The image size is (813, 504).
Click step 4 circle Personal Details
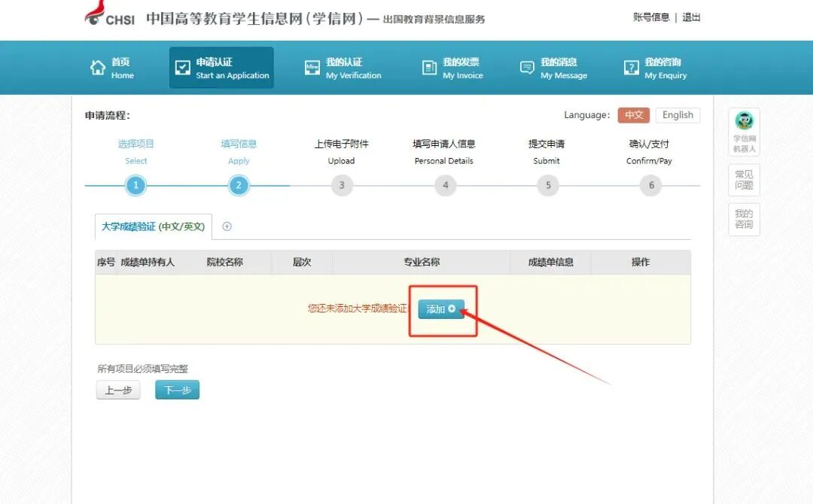[x=446, y=186]
